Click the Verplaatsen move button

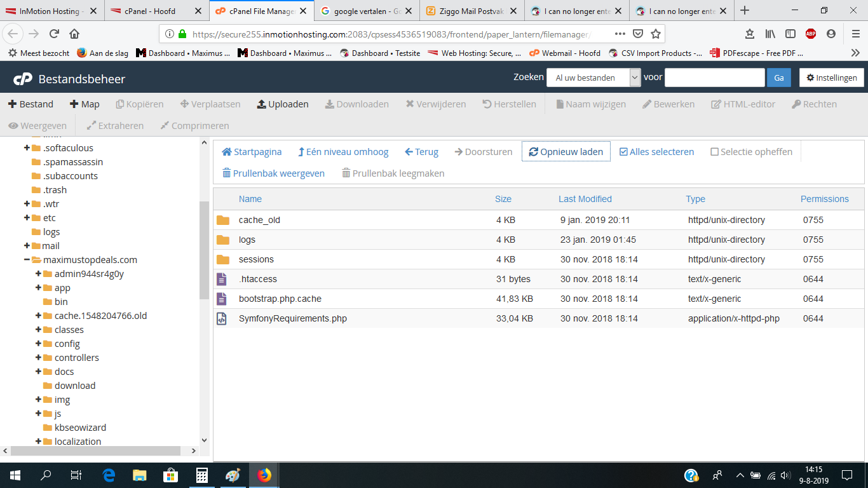tap(210, 104)
